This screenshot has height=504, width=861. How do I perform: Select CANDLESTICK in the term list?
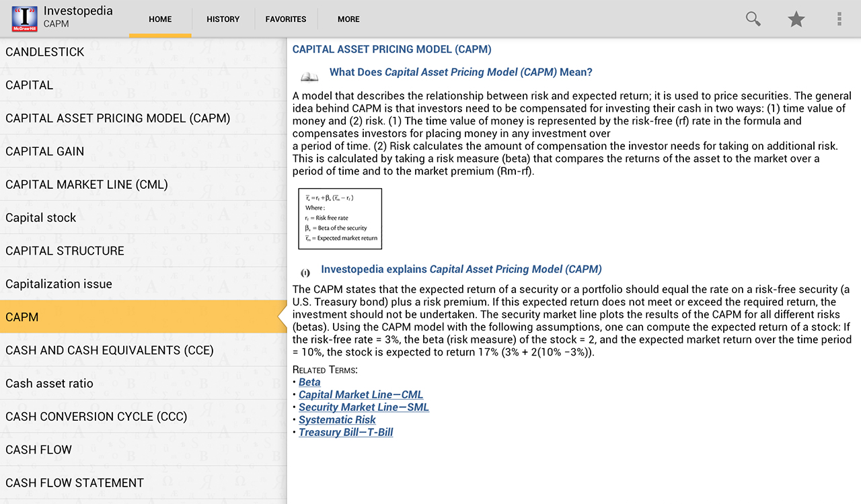click(143, 52)
